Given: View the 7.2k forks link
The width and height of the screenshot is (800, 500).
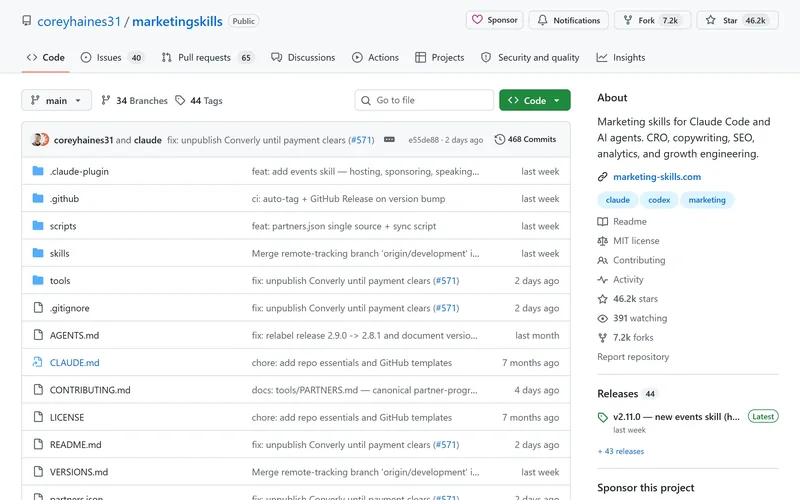Looking at the screenshot, I should (626, 338).
